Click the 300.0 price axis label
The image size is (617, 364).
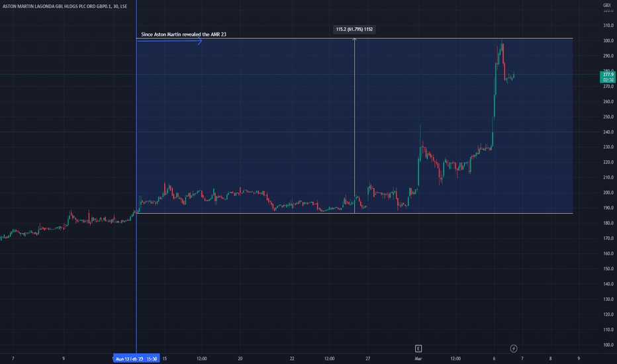click(x=608, y=40)
